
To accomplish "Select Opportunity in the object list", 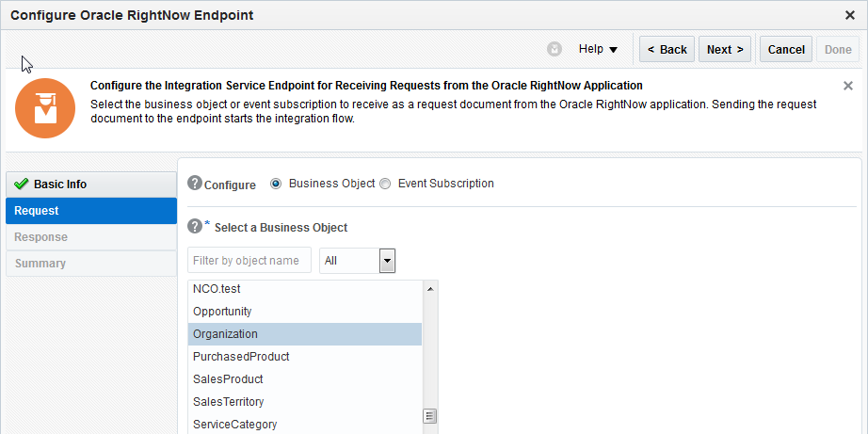I will [x=305, y=312].
